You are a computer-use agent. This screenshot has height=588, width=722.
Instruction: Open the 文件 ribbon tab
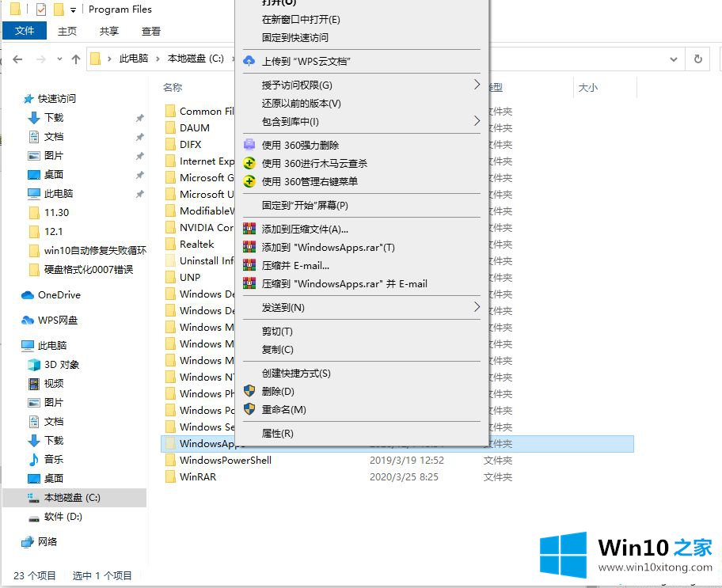pos(25,31)
